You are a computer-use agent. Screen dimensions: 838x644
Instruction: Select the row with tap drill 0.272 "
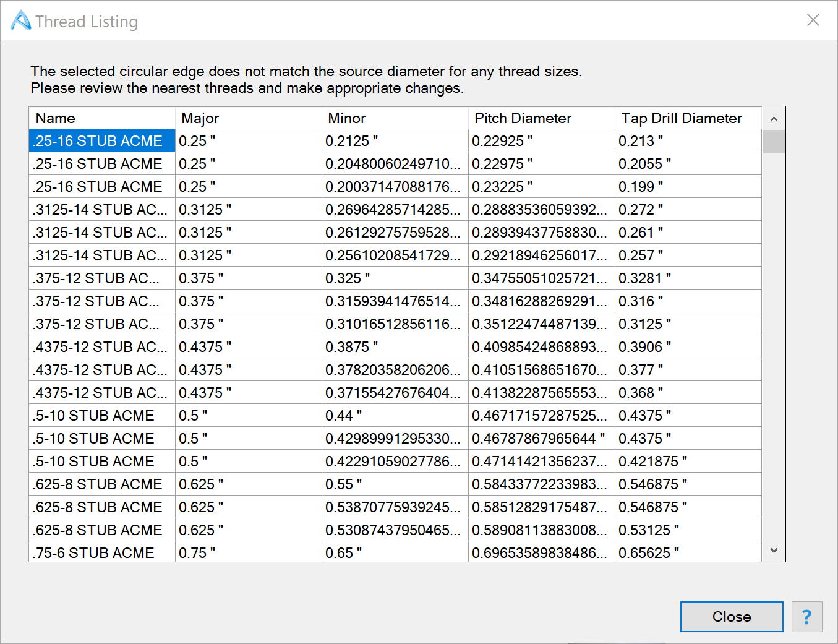[x=395, y=210]
